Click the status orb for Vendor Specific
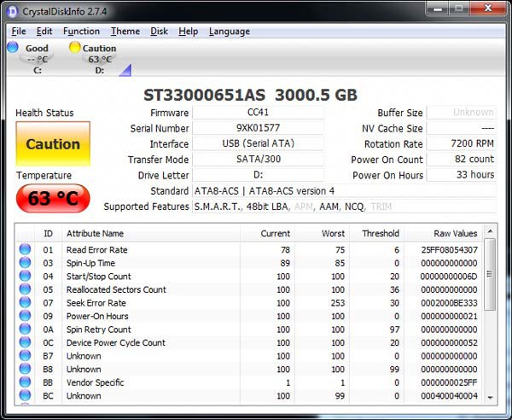512x420 pixels. click(x=25, y=382)
